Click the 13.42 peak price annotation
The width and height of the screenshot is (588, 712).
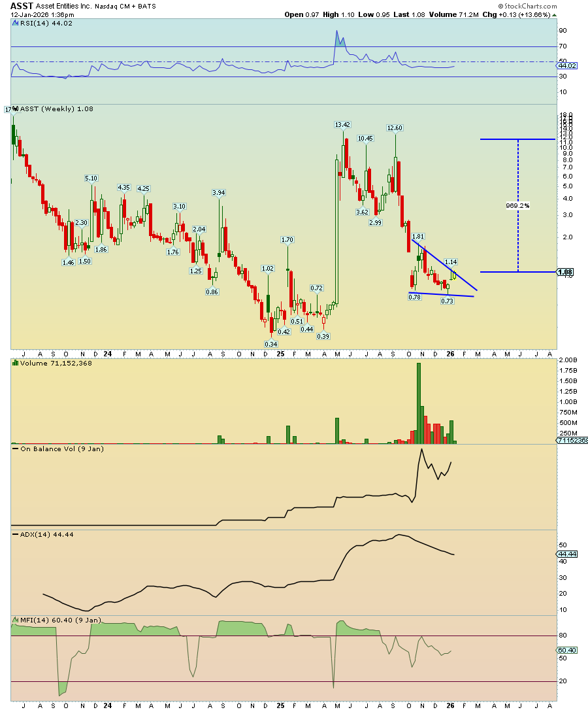click(342, 123)
